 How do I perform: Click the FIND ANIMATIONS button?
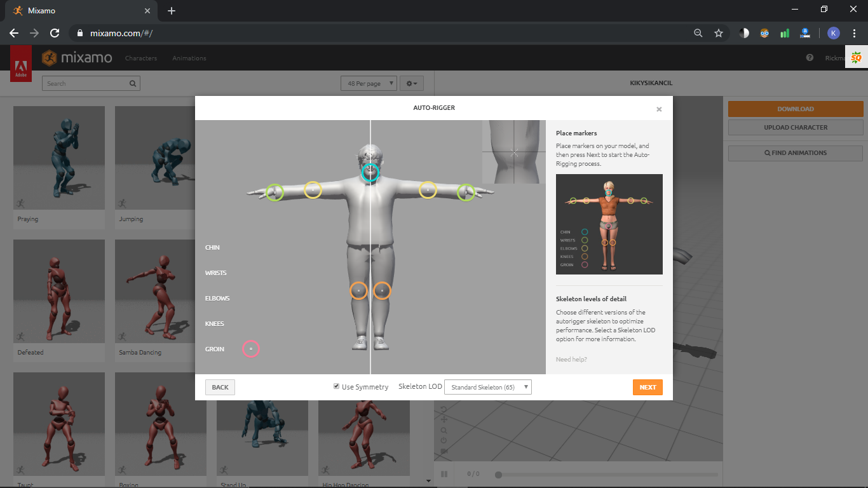(x=796, y=152)
